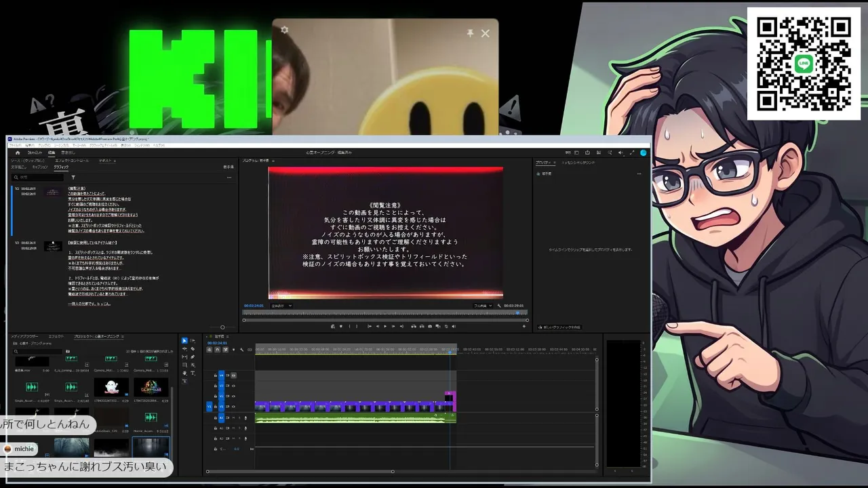Open the メディアブラウザー panel tab
The image size is (868, 488).
[x=24, y=336]
